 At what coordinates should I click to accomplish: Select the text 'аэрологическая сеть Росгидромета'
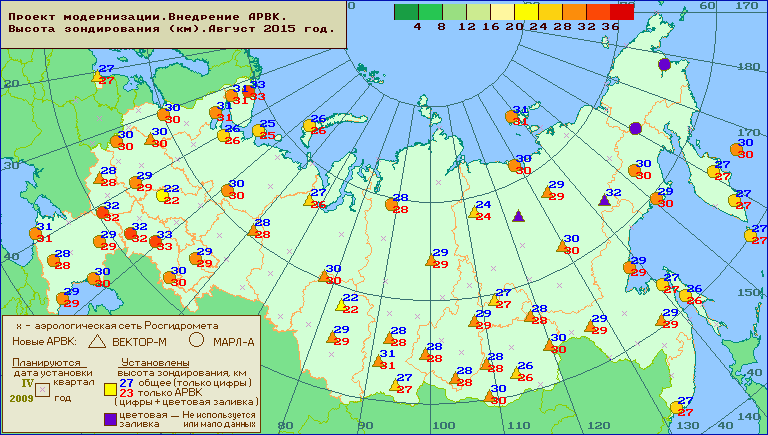point(127,326)
